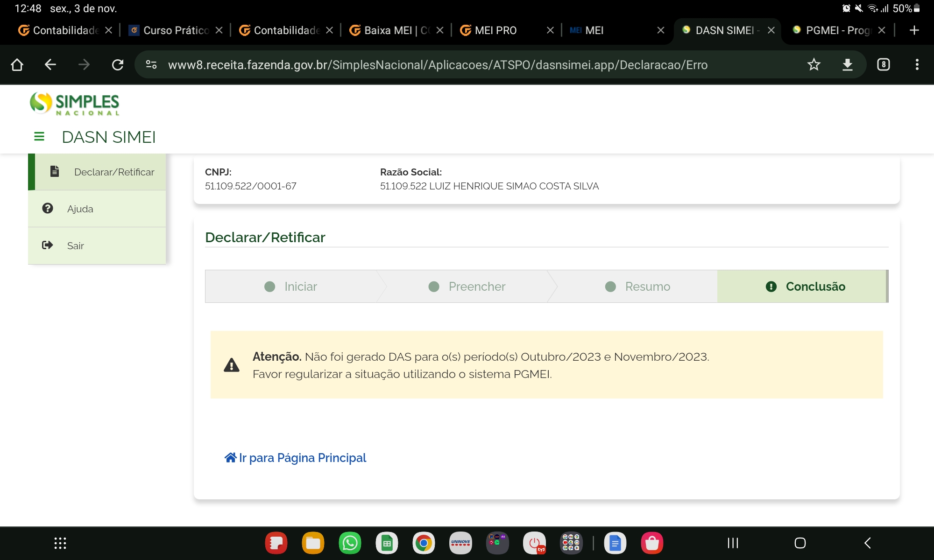Open Chrome from the taskbar
Viewport: 934px width, 560px height.
pyautogui.click(x=424, y=543)
